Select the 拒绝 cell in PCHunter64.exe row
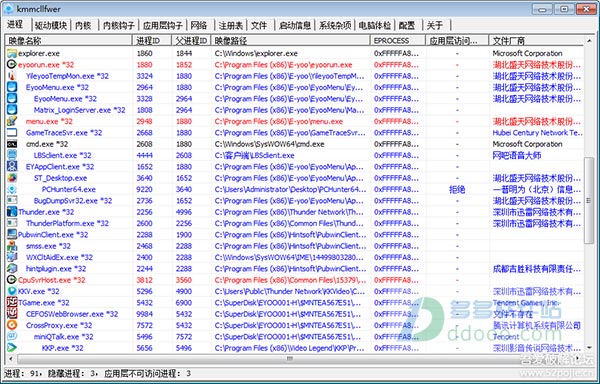Screen dimensions: 600x384 coord(457,189)
